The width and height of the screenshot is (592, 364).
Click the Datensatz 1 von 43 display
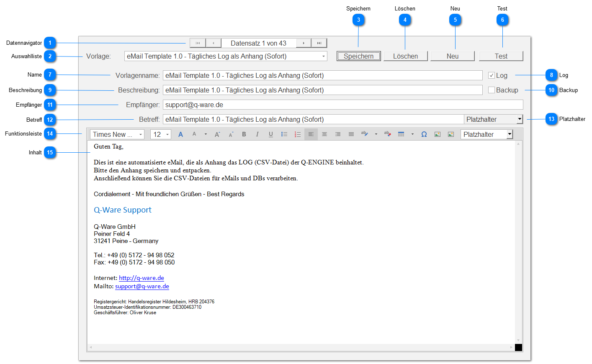(x=258, y=43)
